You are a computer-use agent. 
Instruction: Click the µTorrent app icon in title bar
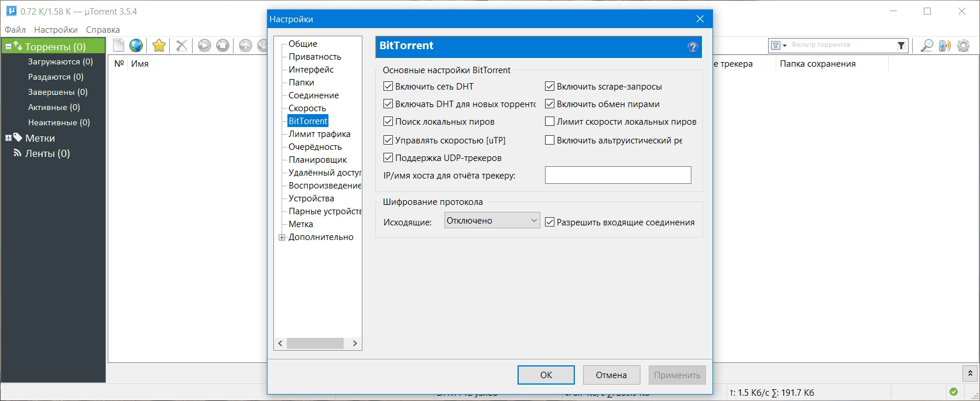[x=11, y=11]
